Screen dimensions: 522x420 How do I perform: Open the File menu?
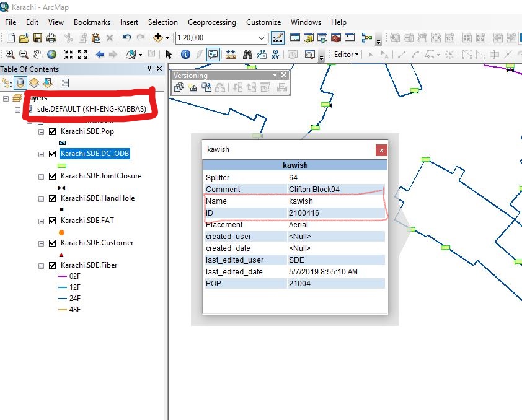(x=11, y=22)
